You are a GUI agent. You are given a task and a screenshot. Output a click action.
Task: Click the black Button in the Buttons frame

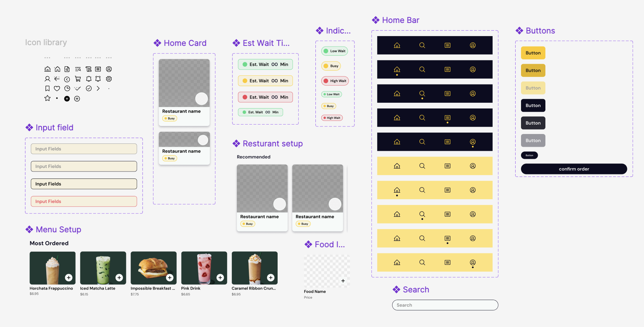point(533,105)
